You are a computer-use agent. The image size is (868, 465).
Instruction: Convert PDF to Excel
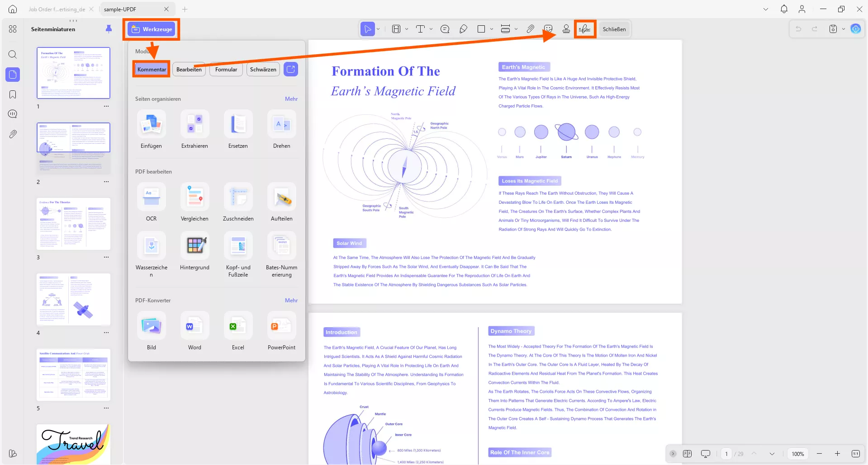point(238,325)
